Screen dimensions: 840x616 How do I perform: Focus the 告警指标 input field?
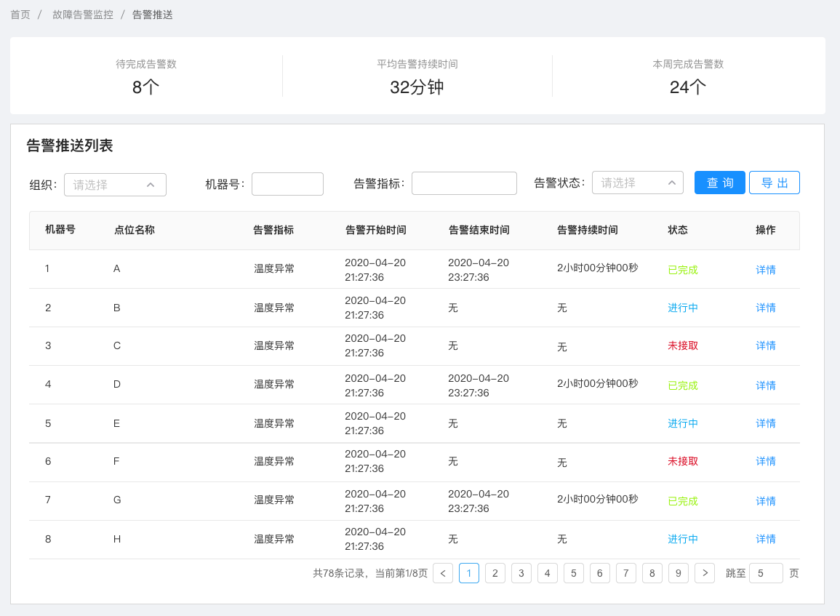coord(464,183)
